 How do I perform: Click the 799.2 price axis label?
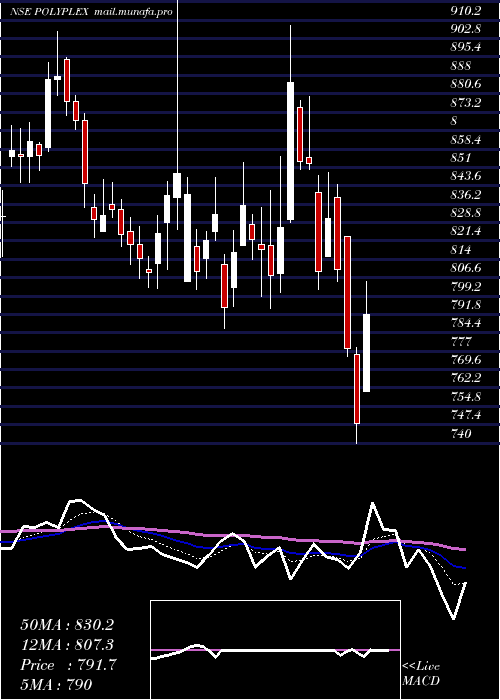pyautogui.click(x=466, y=286)
